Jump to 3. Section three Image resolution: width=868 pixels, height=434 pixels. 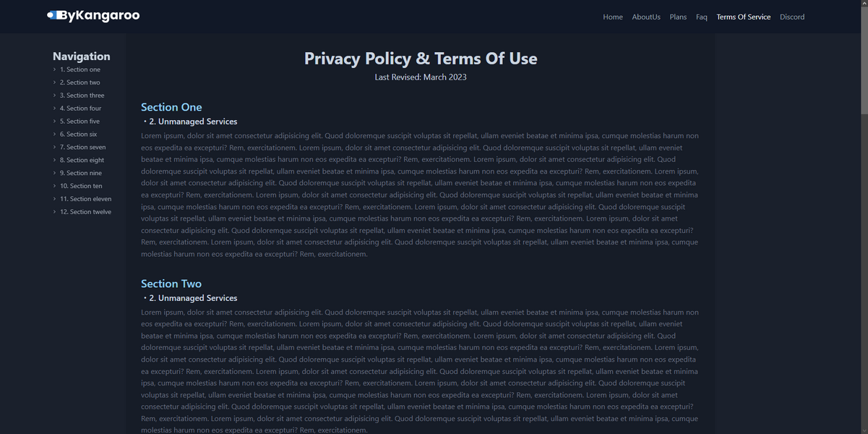(82, 95)
